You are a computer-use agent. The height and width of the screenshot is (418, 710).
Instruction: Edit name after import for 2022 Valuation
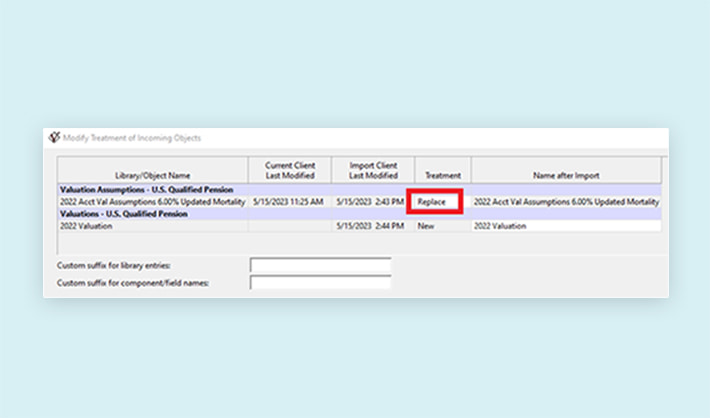[565, 226]
